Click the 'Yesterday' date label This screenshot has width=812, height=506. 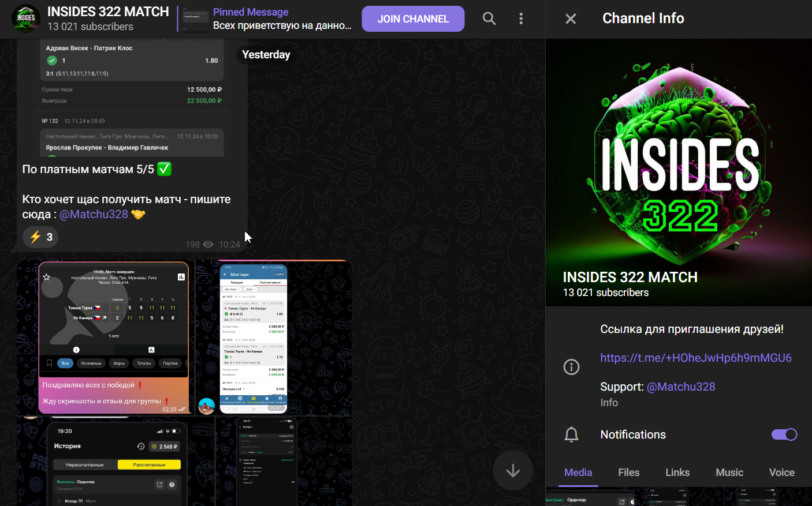266,55
